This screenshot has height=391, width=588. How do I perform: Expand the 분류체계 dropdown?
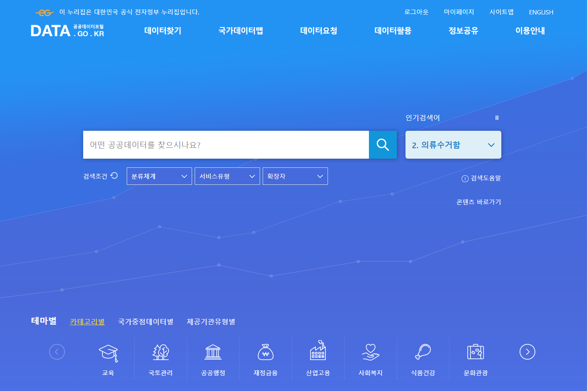[159, 176]
